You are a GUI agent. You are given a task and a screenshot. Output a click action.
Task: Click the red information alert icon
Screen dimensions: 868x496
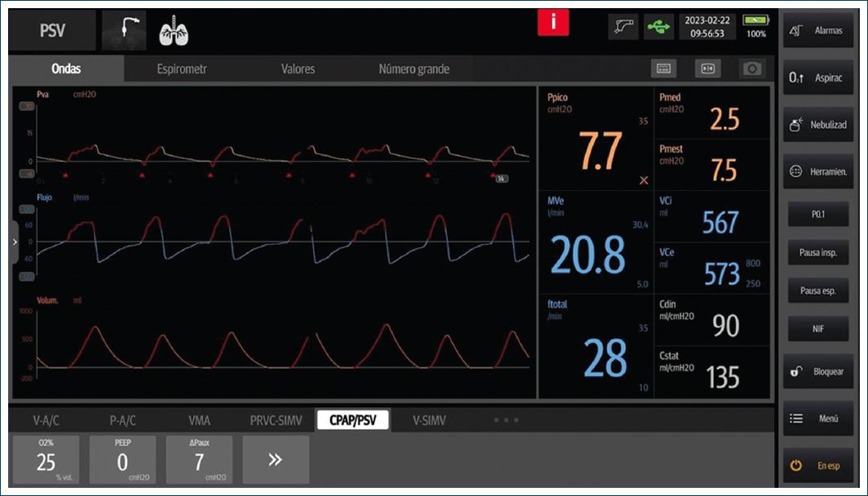[x=553, y=23]
